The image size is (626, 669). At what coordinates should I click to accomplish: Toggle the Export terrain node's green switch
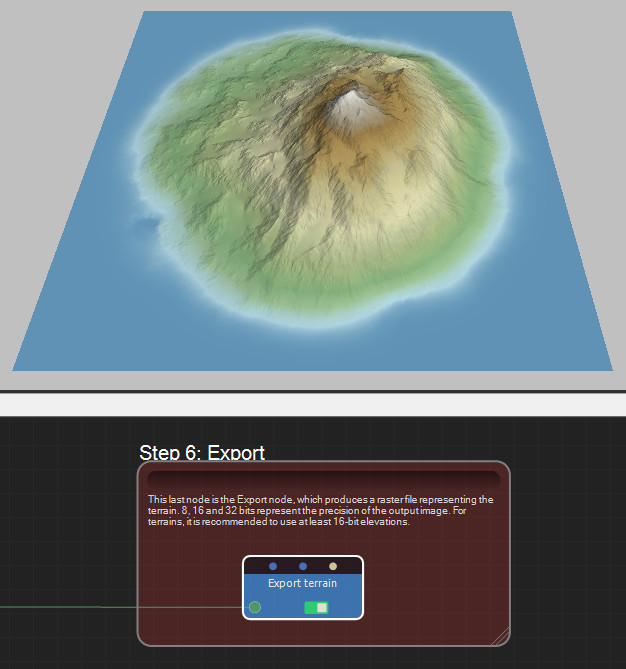pyautogui.click(x=316, y=607)
